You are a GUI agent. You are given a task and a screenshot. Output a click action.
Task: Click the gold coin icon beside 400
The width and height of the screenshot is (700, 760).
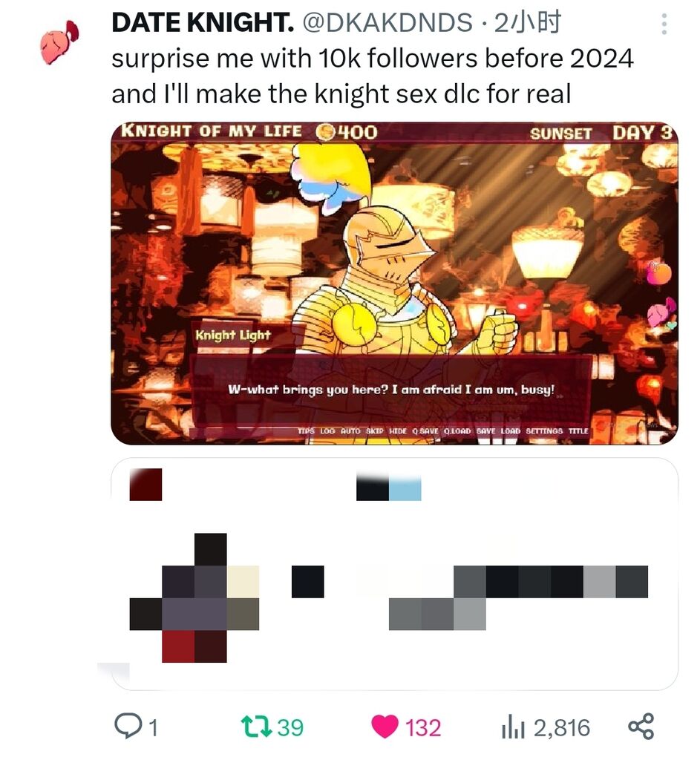pyautogui.click(x=325, y=131)
